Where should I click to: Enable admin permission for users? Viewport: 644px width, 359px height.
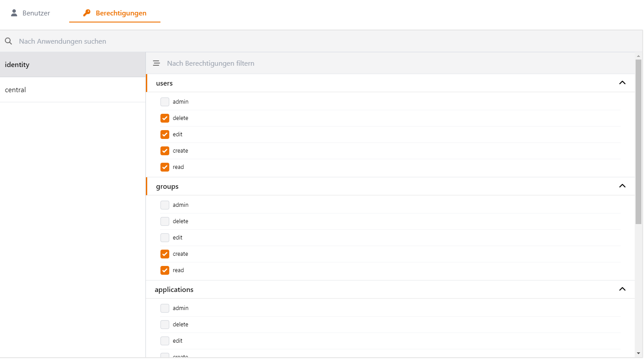[165, 102]
